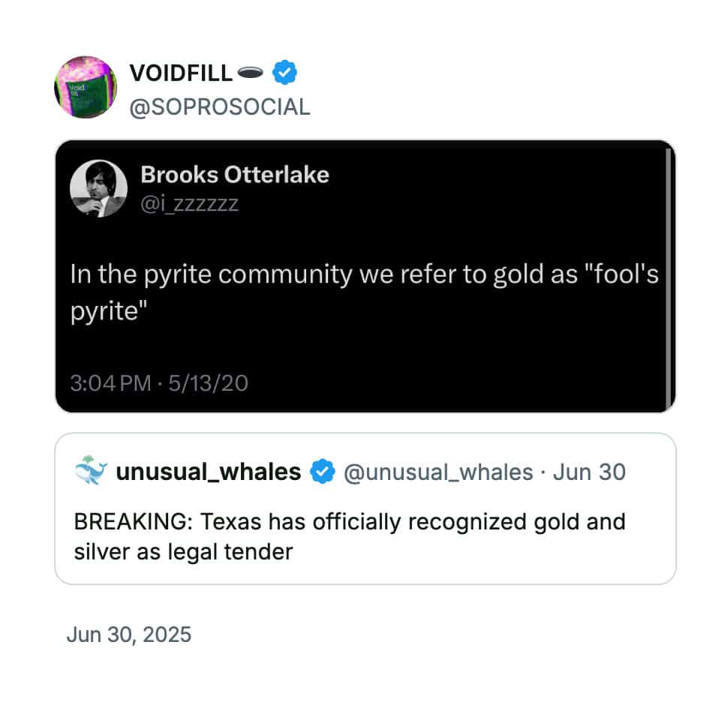Open the @unusual_whales handle

438,472
